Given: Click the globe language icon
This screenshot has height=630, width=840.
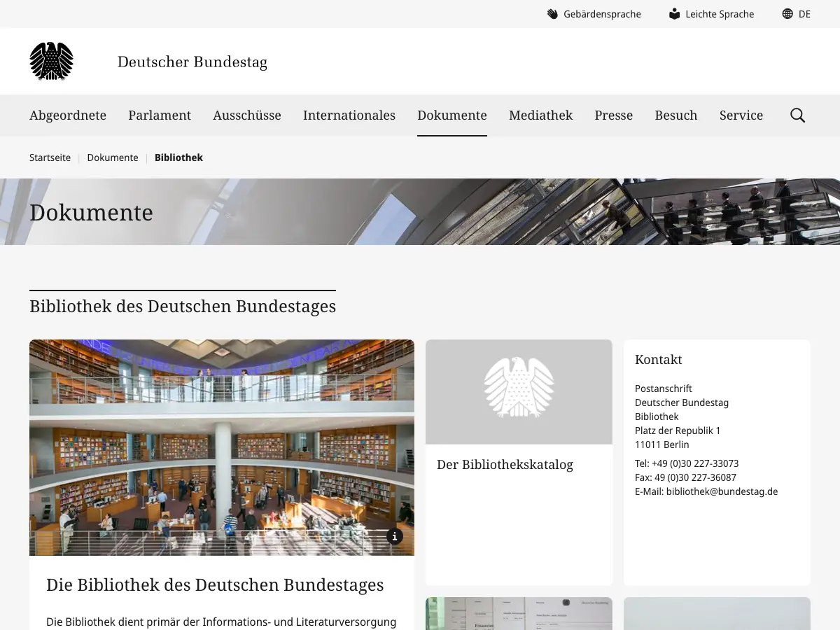Looking at the screenshot, I should tap(787, 14).
